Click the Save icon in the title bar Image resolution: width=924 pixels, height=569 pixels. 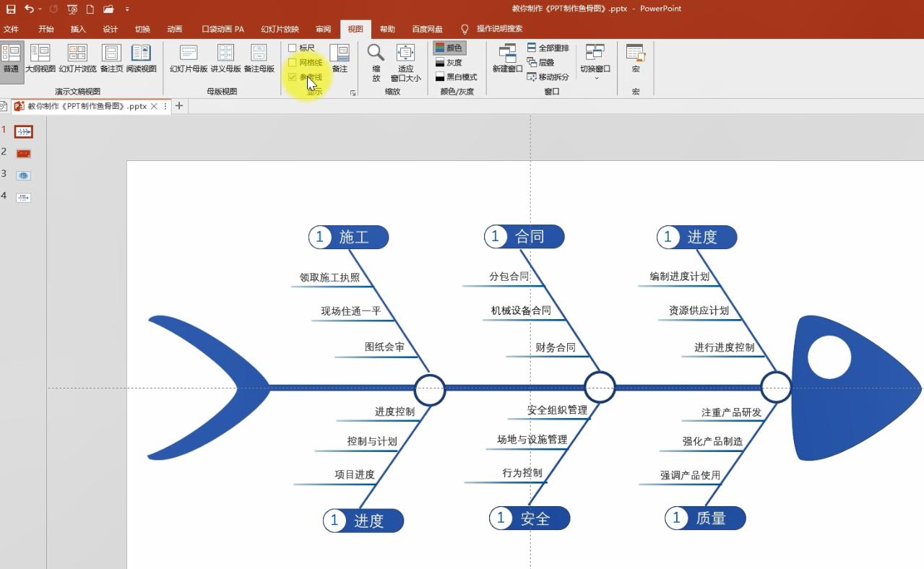(11, 9)
